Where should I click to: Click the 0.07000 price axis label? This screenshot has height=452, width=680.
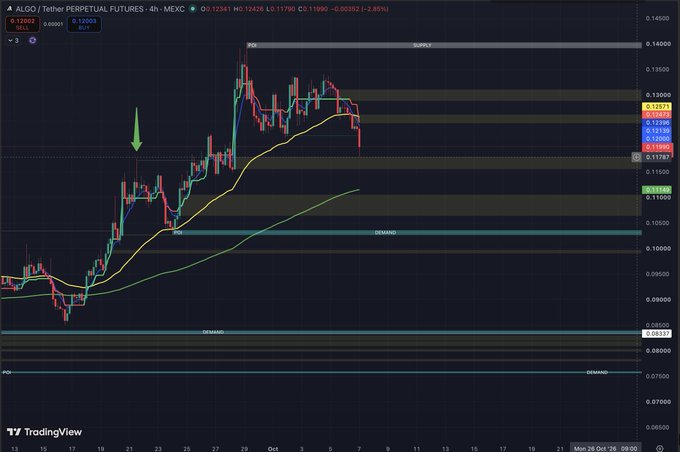pos(657,402)
